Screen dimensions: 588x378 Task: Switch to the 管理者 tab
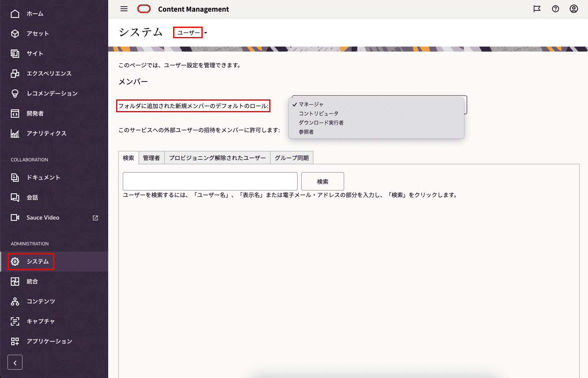[x=151, y=158]
